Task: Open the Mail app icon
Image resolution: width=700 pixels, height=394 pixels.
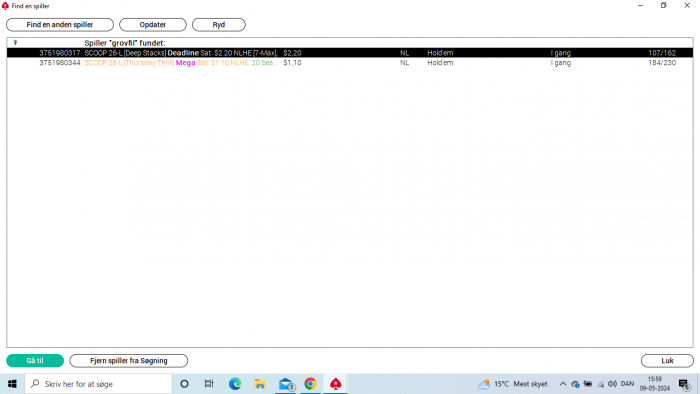Action: pyautogui.click(x=286, y=384)
